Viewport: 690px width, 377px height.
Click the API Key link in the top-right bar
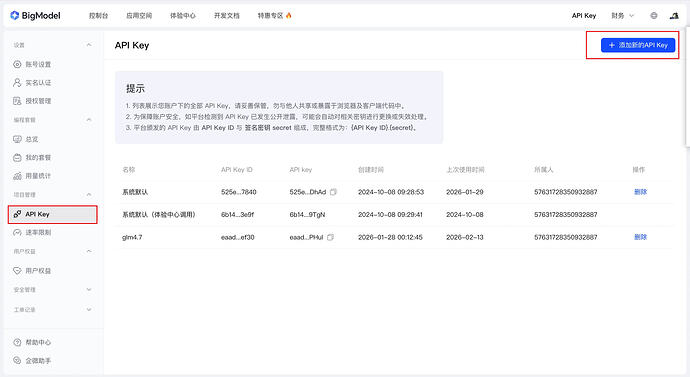point(584,15)
